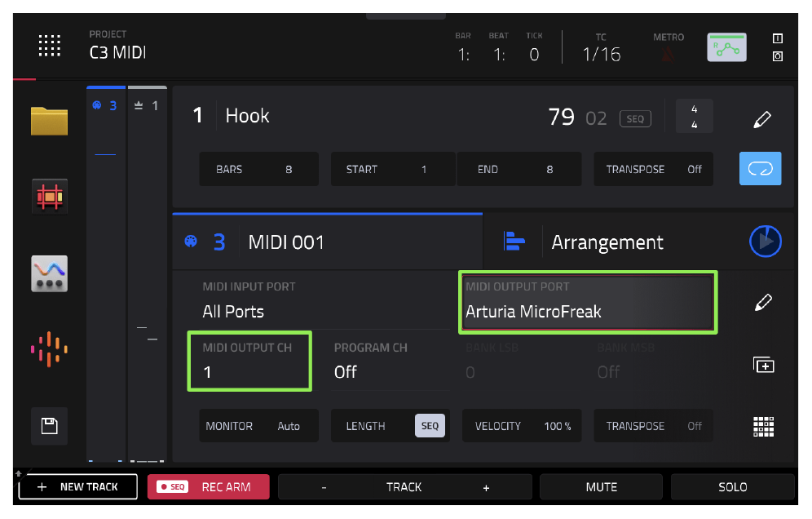
Task: Select track tab 1 with drum icon
Action: [147, 106]
